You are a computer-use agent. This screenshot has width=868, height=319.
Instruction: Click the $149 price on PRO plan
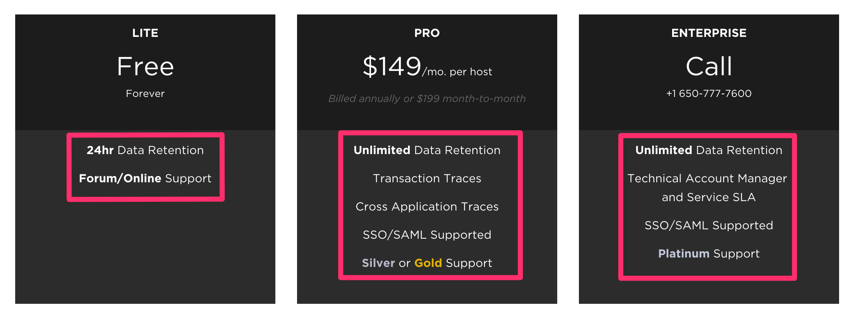tap(392, 67)
